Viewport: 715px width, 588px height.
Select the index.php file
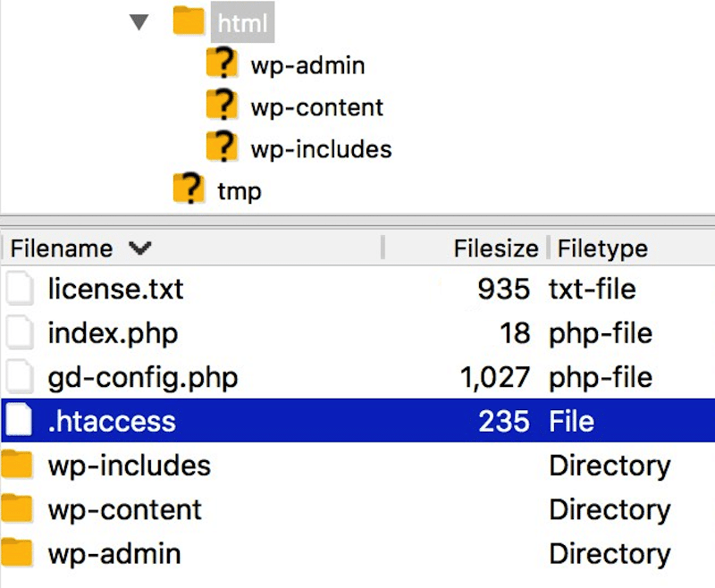click(113, 333)
